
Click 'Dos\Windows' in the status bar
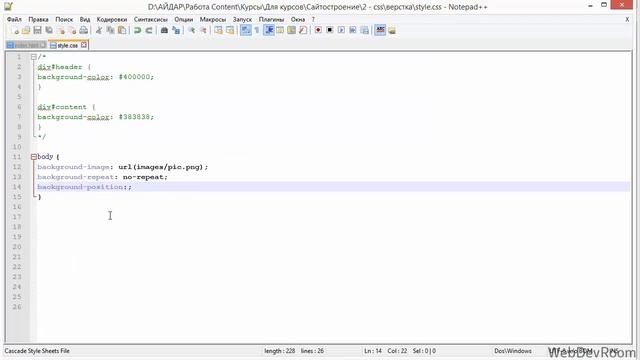pos(513,351)
